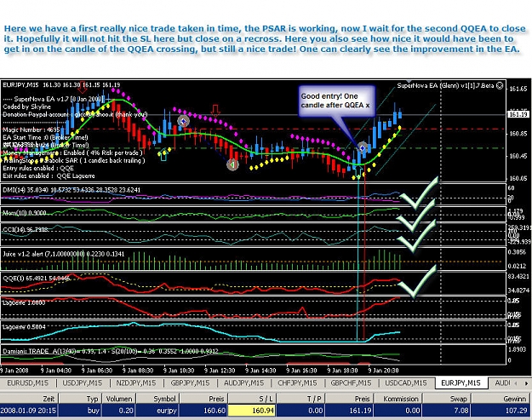This screenshot has height=420, width=532.
Task: Click the '9 Jan 20:30' time axis label
Action: 383,371
